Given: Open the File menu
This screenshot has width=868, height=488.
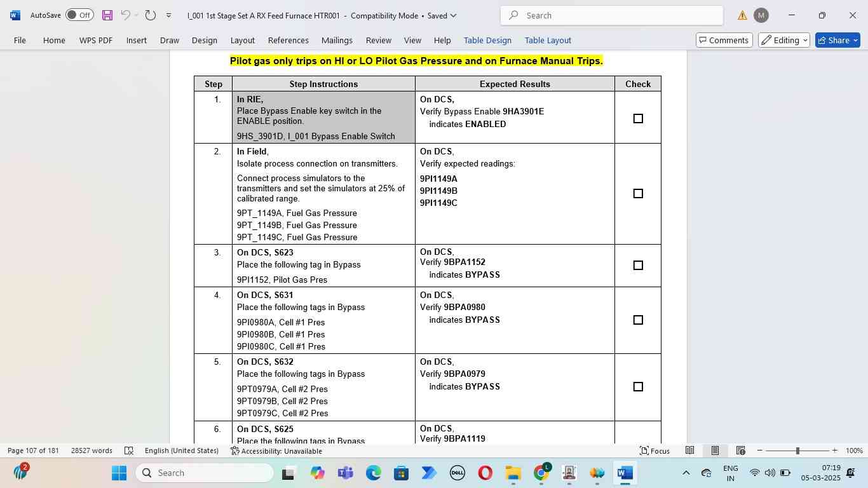Looking at the screenshot, I should tap(20, 40).
